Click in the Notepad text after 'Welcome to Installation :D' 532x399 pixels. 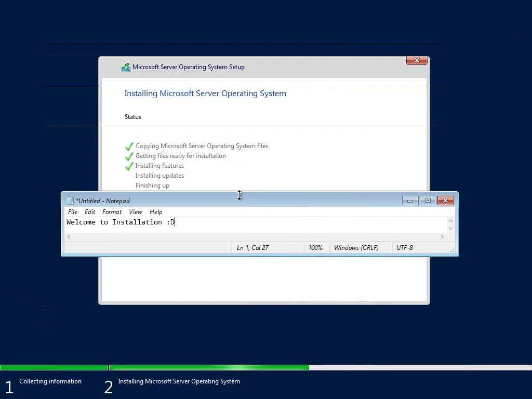click(175, 222)
